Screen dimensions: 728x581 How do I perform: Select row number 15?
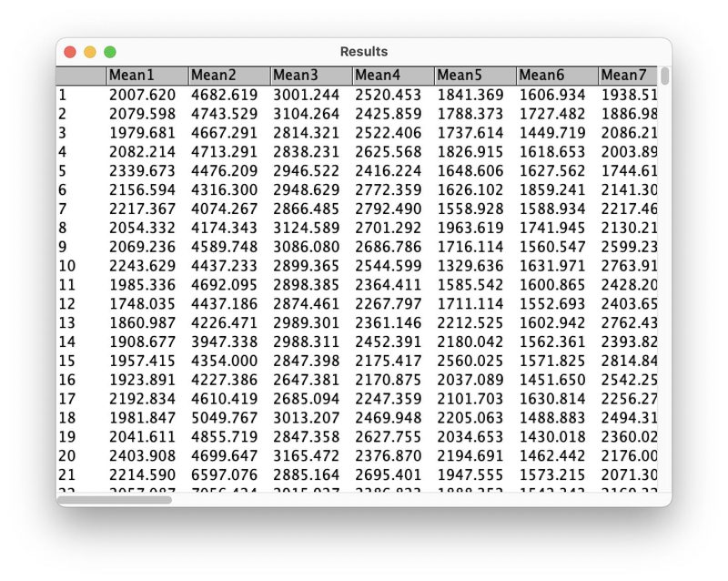point(67,362)
